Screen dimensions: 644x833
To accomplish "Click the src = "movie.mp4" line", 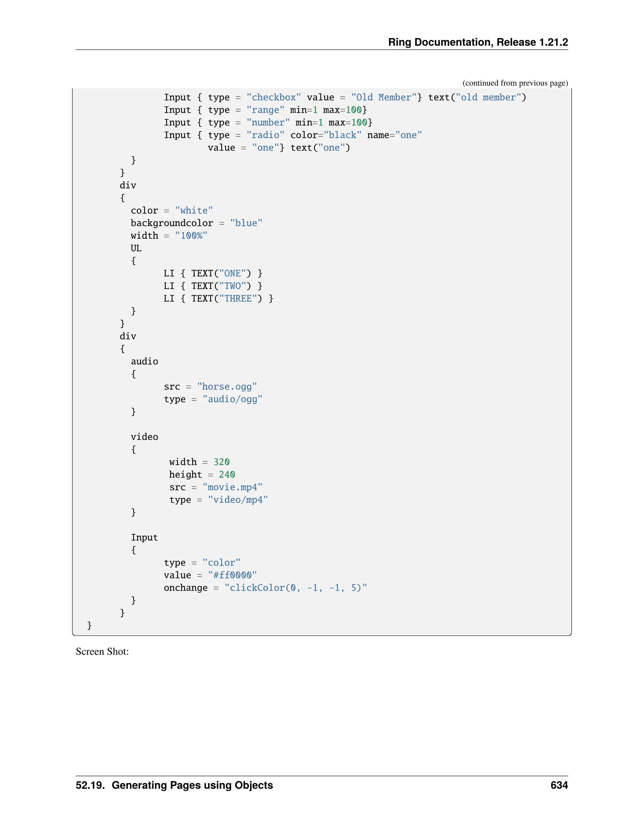I will click(x=215, y=488).
